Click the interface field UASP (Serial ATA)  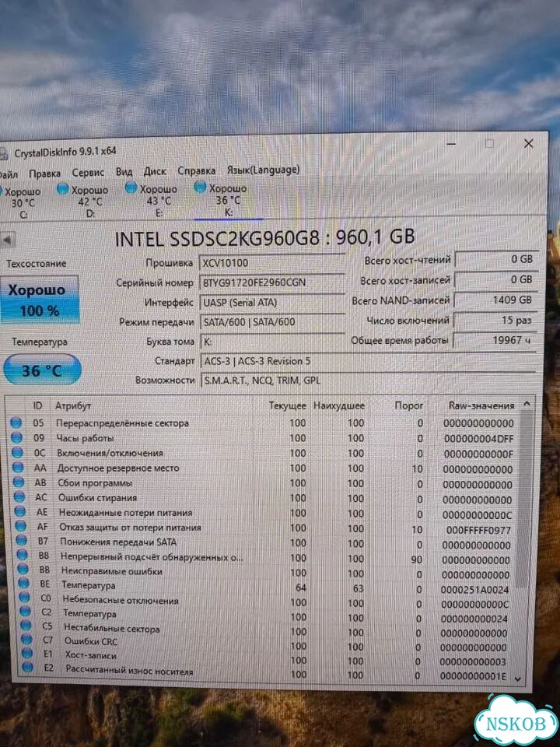pos(272,303)
